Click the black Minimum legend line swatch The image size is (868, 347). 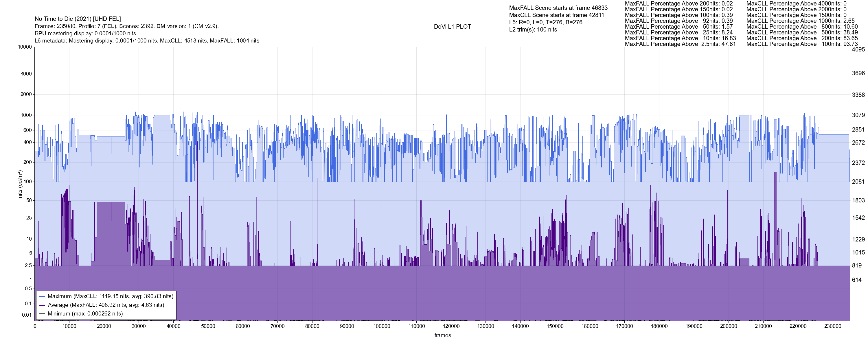42,314
